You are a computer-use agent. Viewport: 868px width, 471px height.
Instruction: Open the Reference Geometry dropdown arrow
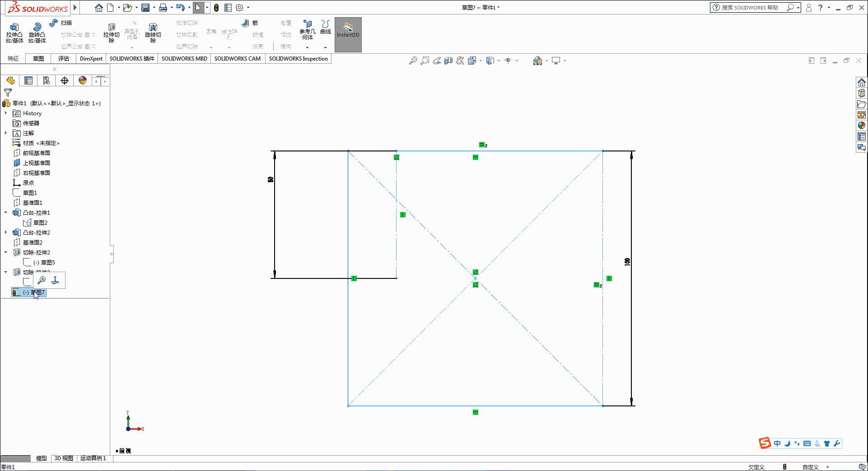click(x=308, y=47)
